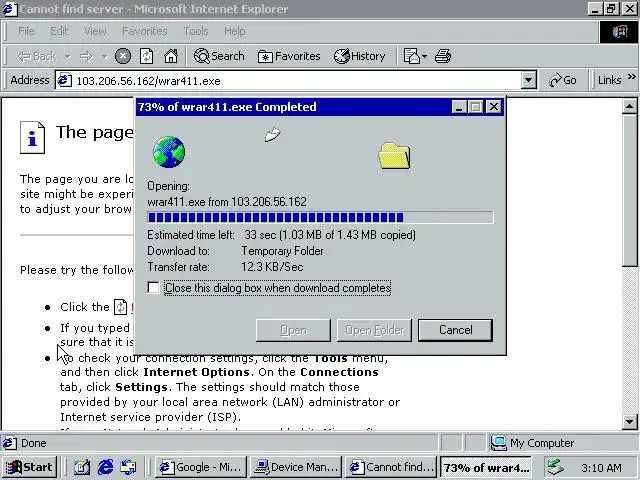Viewport: 640px width, 480px height.
Task: Click the disabled Open Folder button
Action: point(374,330)
